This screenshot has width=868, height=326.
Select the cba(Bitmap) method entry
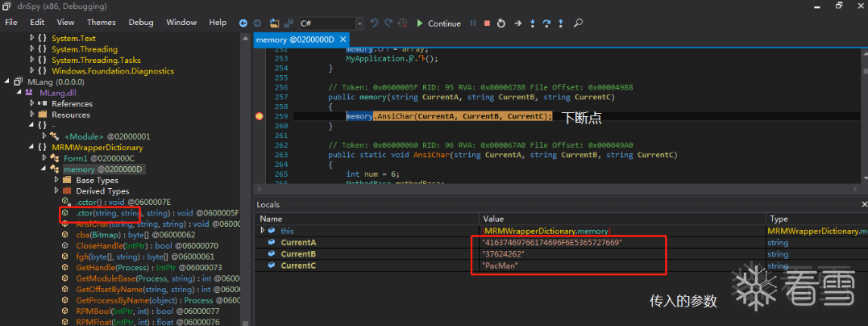(137, 235)
